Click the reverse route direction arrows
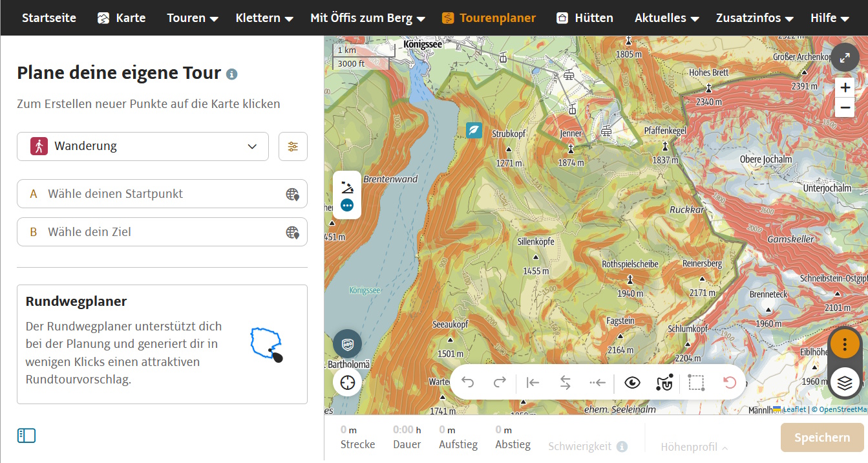This screenshot has width=868, height=463. point(565,383)
